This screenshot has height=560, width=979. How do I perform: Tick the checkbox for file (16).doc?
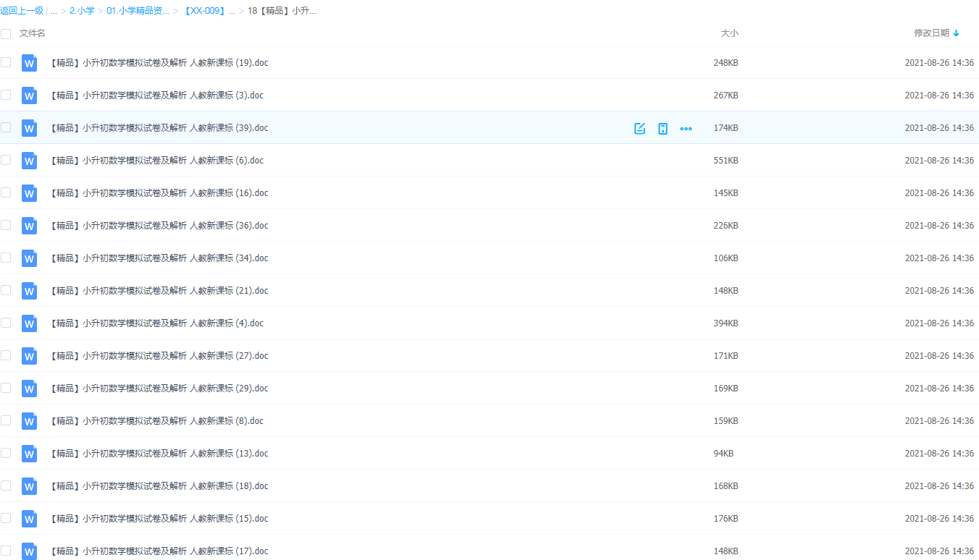6,192
